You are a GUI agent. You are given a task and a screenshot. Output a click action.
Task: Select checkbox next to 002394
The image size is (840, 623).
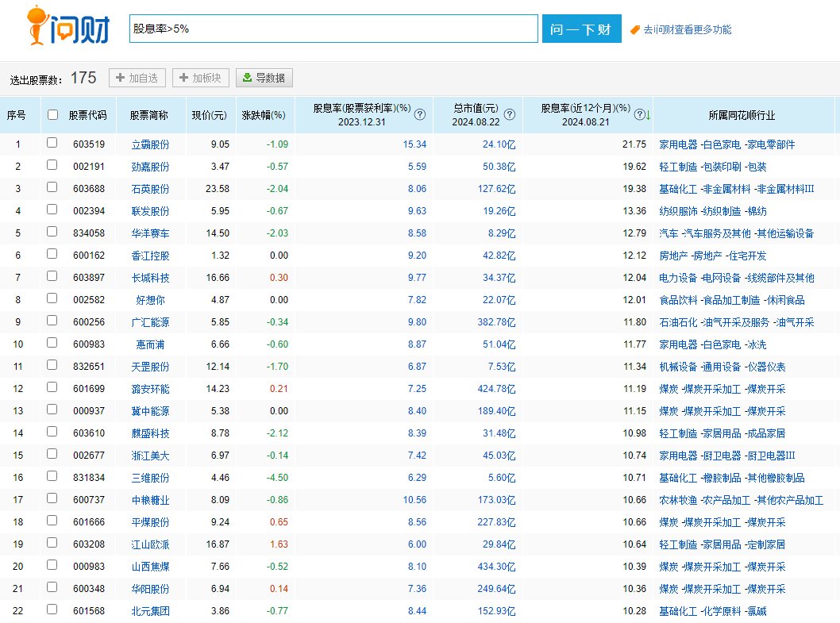click(52, 210)
